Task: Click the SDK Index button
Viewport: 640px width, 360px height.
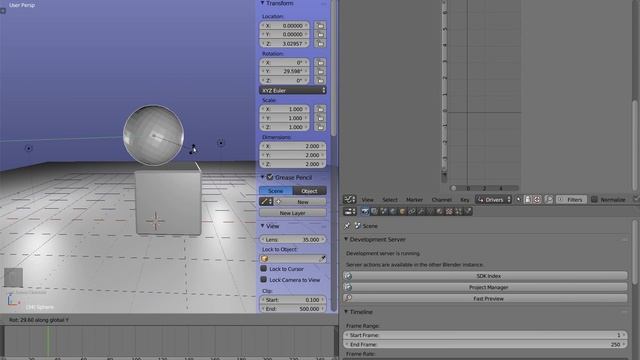Action: pyautogui.click(x=485, y=276)
